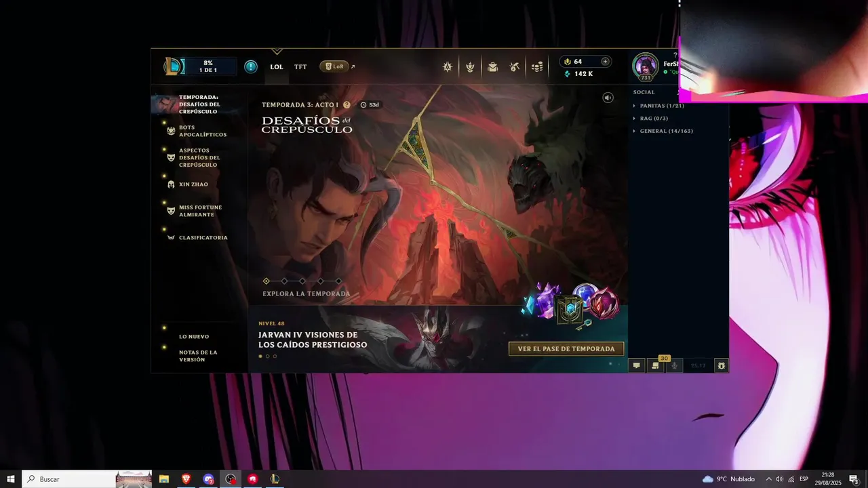Open the Challenges crest icon in the top bar

pyautogui.click(x=469, y=66)
